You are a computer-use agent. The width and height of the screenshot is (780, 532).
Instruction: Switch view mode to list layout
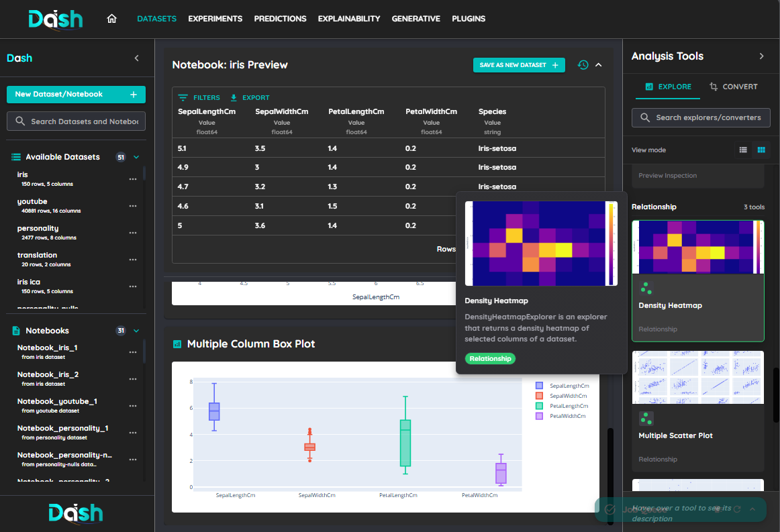(743, 150)
